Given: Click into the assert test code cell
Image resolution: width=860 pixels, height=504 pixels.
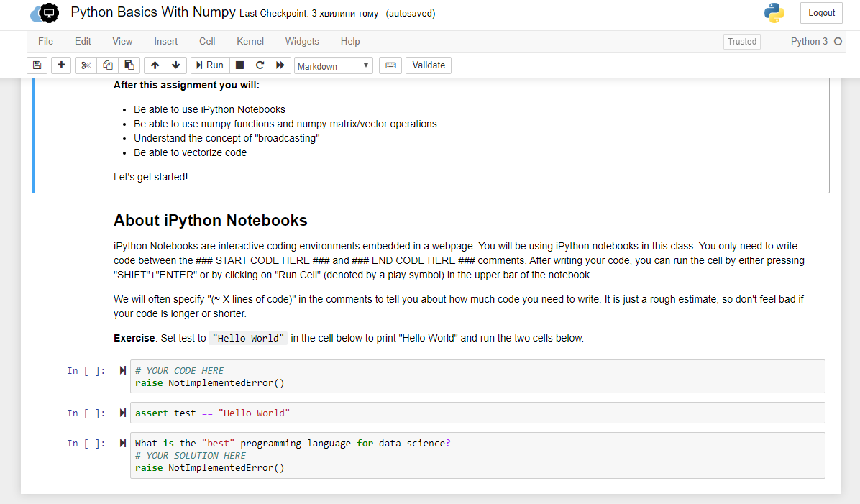Looking at the screenshot, I should [477, 413].
